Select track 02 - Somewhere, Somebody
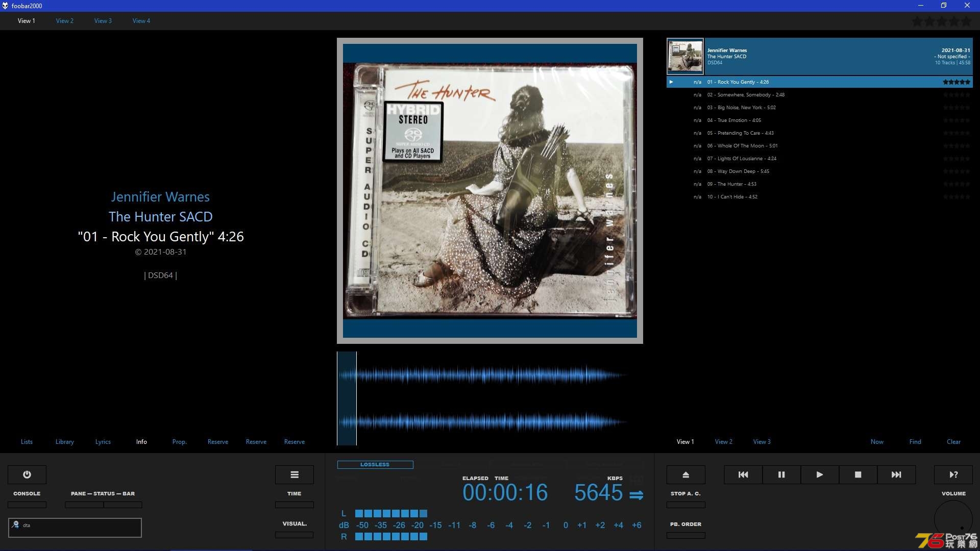 (x=819, y=95)
